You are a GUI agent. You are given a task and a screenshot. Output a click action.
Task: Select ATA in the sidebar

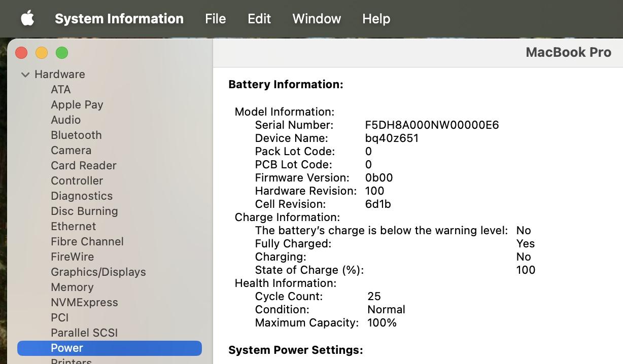[61, 89]
